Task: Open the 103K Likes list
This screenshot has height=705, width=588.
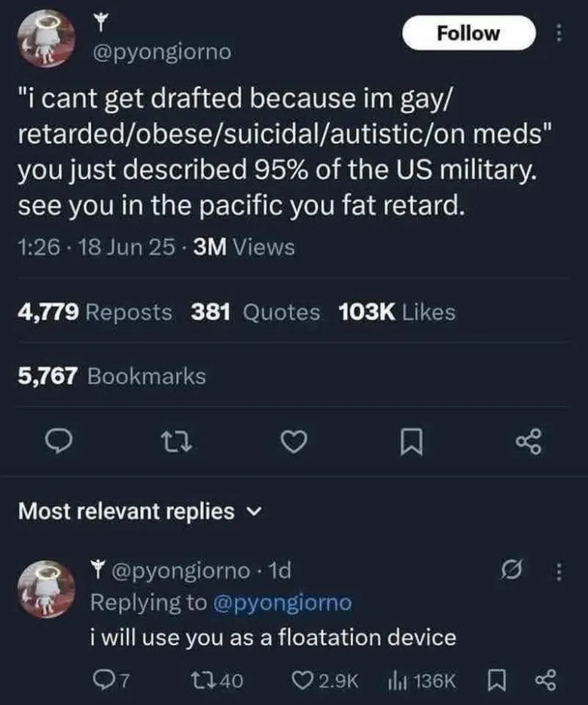Action: pos(397,312)
